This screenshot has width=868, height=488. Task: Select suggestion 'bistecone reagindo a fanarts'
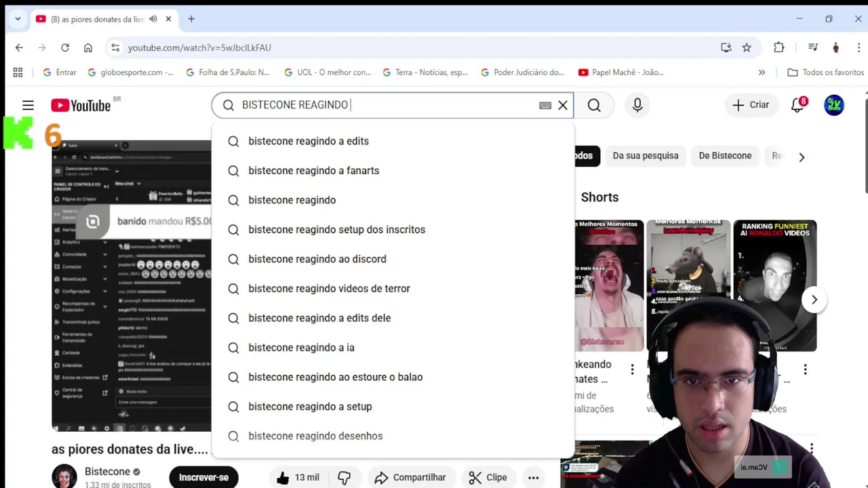[x=393, y=171]
